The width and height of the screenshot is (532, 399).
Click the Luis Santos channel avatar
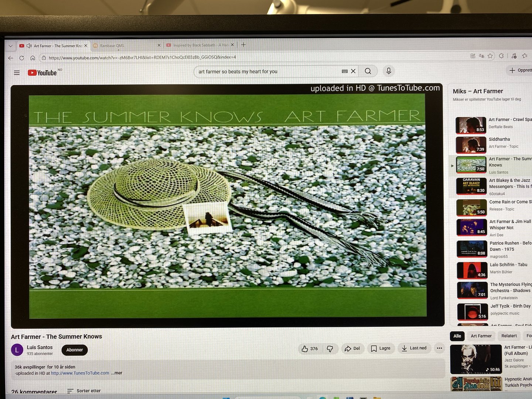pyautogui.click(x=17, y=349)
